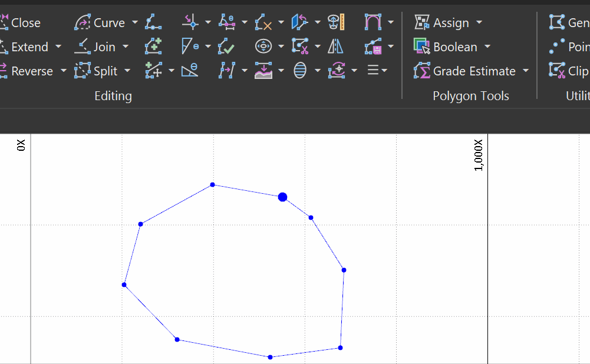Click the snap to crosshair point icon

190,22
